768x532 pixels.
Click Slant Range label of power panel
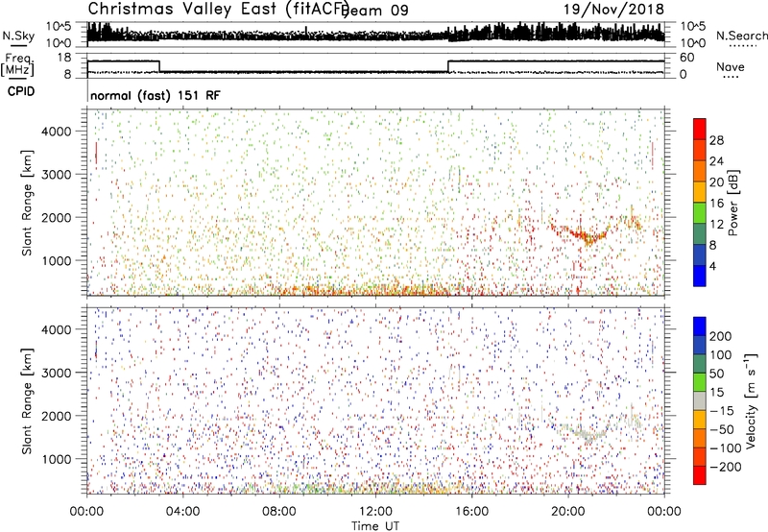27,203
